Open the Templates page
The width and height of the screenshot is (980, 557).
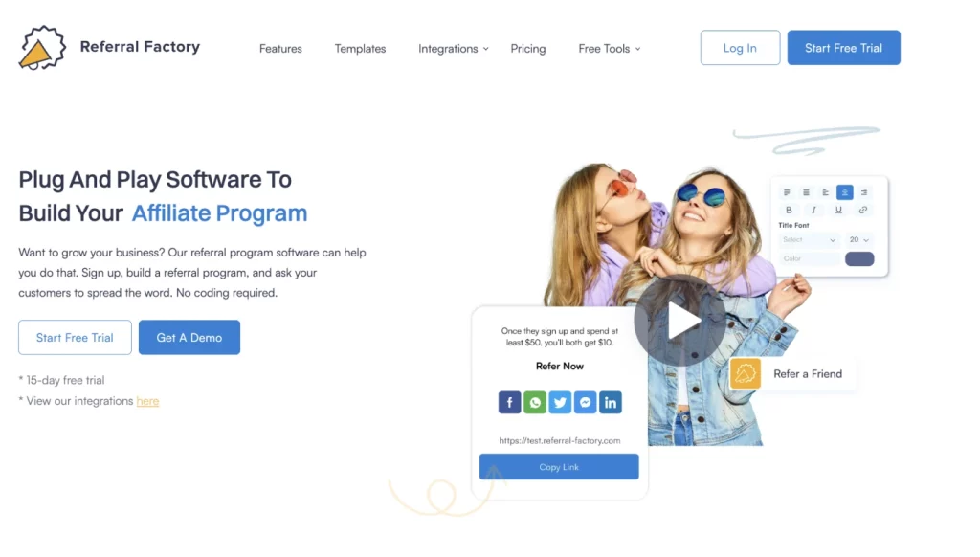tap(360, 49)
